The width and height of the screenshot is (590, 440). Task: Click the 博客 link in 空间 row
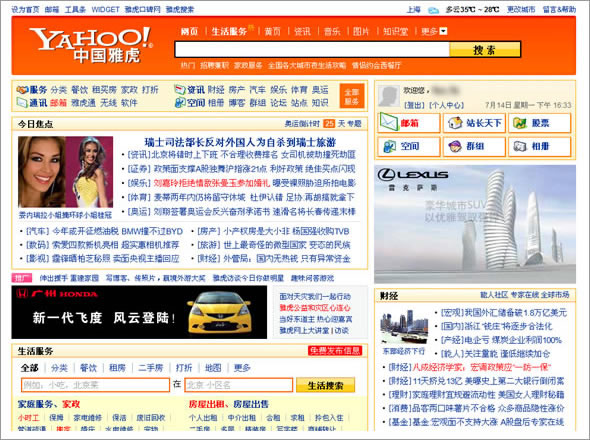tap(237, 103)
